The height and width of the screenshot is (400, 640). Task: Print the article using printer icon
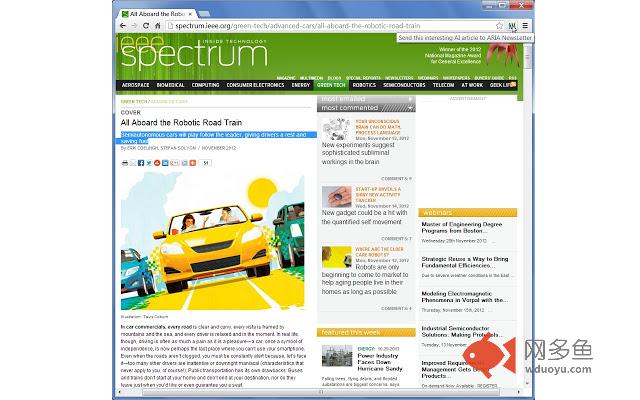[125, 163]
